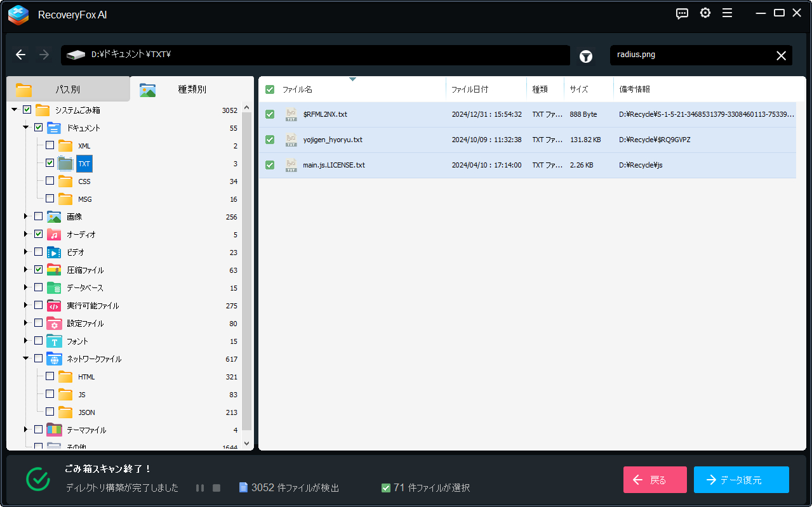Switch to the 種類別 tab
The height and width of the screenshot is (507, 812).
click(x=192, y=89)
